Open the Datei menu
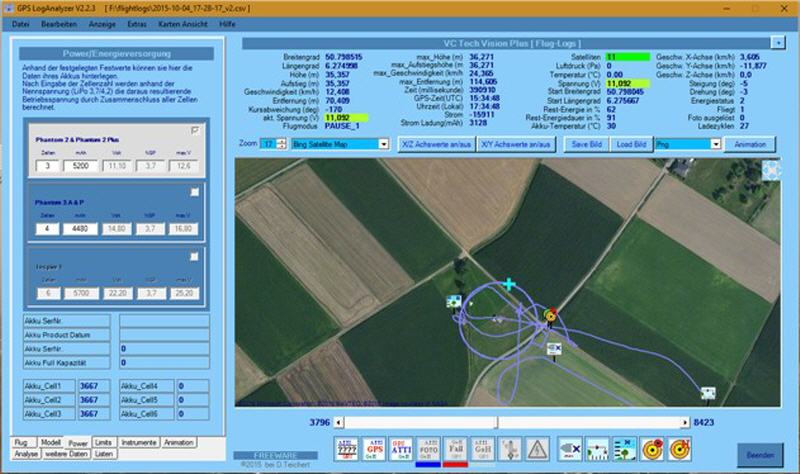This screenshot has width=800, height=474. [20, 24]
